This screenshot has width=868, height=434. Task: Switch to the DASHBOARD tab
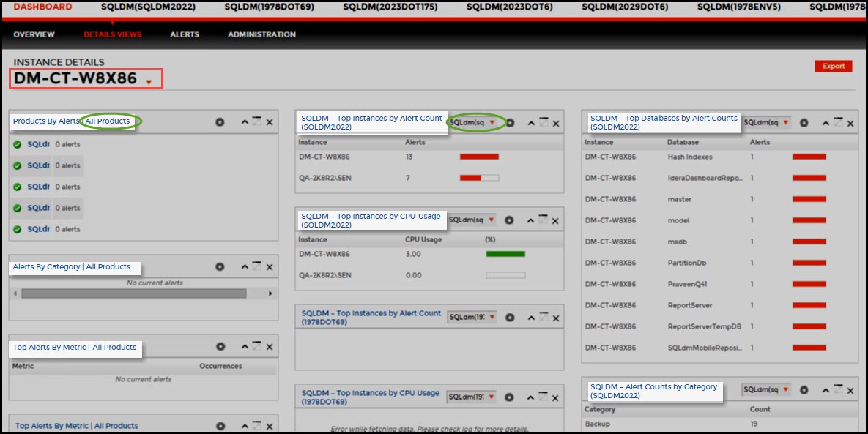(42, 7)
